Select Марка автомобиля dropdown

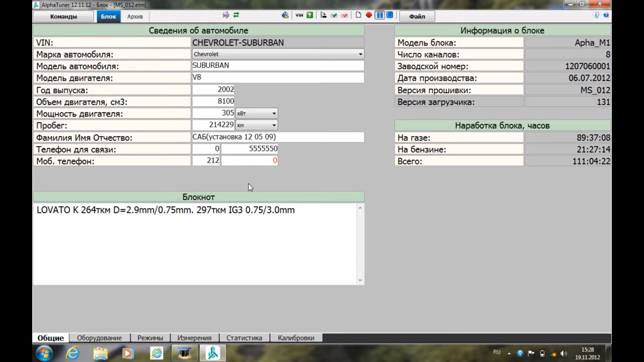[x=278, y=54]
